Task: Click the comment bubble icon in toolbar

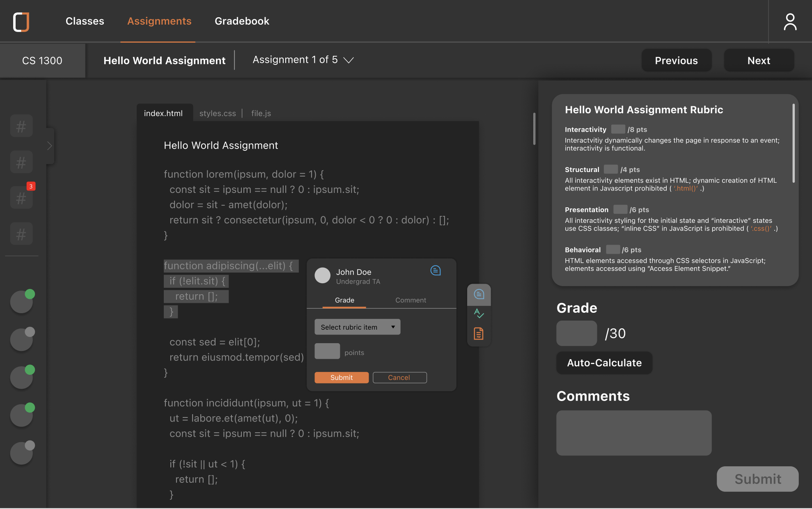Action: (479, 294)
